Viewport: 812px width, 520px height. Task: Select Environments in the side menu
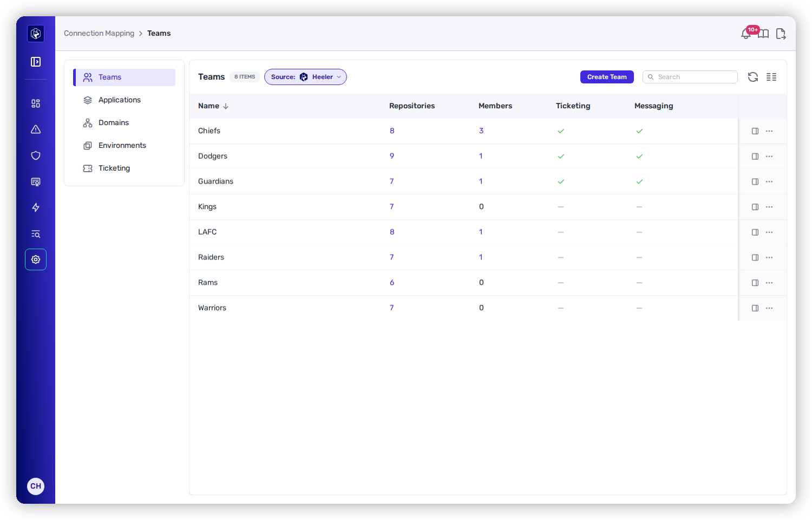(125, 146)
